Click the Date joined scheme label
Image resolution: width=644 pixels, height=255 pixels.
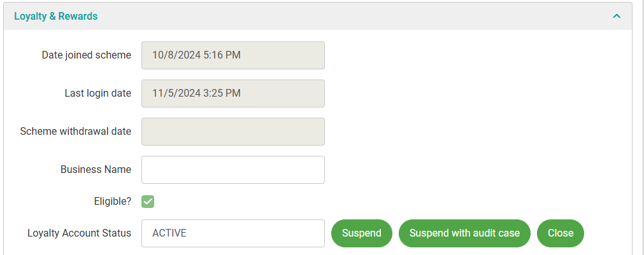(x=87, y=55)
